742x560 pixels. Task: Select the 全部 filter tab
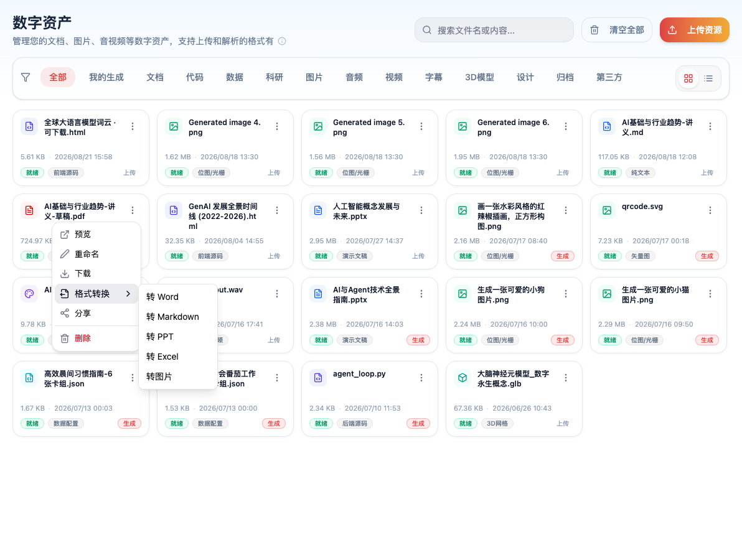click(58, 77)
